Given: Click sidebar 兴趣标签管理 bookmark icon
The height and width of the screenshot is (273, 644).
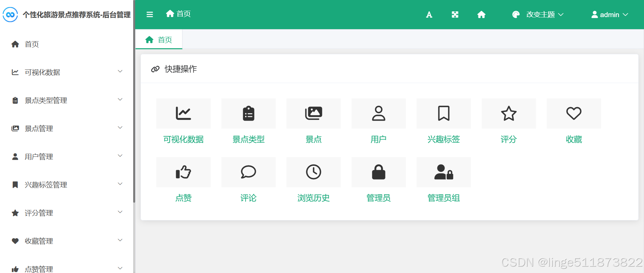Looking at the screenshot, I should [x=15, y=185].
